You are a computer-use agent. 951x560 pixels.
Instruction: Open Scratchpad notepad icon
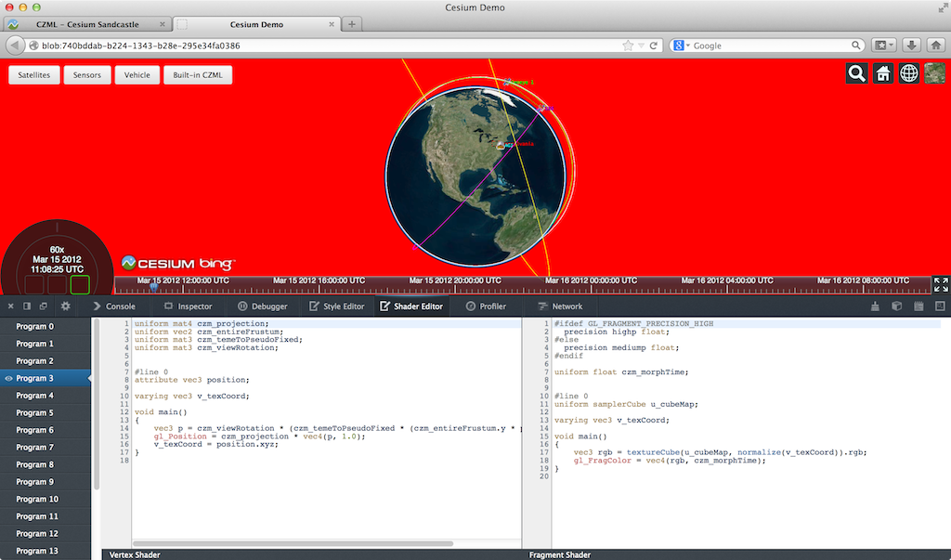click(x=918, y=306)
